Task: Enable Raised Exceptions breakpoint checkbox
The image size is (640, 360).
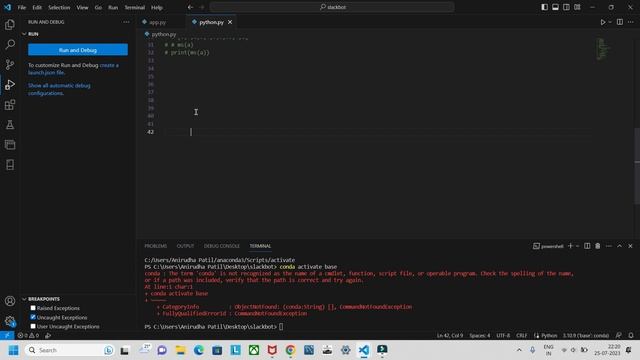Action: (x=33, y=308)
